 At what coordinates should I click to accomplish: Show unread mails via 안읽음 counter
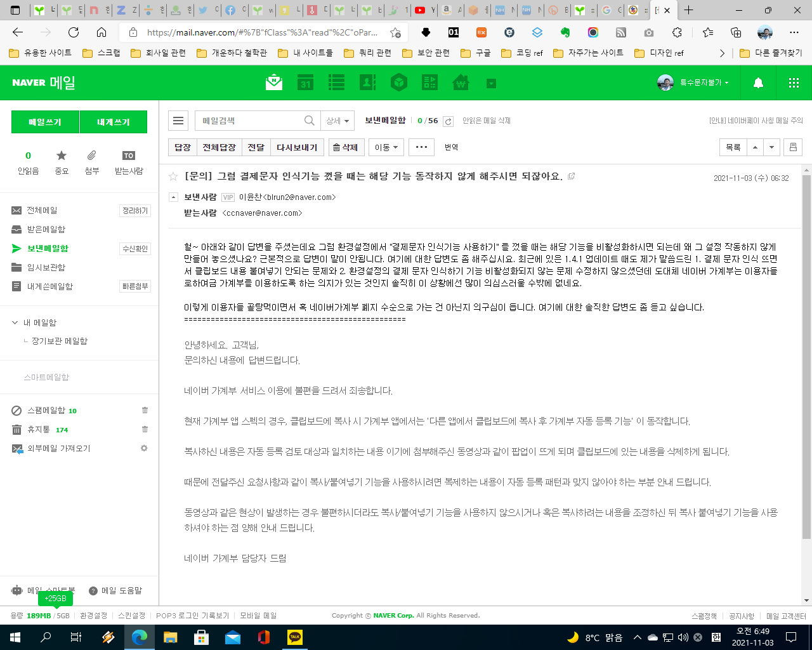tap(28, 162)
